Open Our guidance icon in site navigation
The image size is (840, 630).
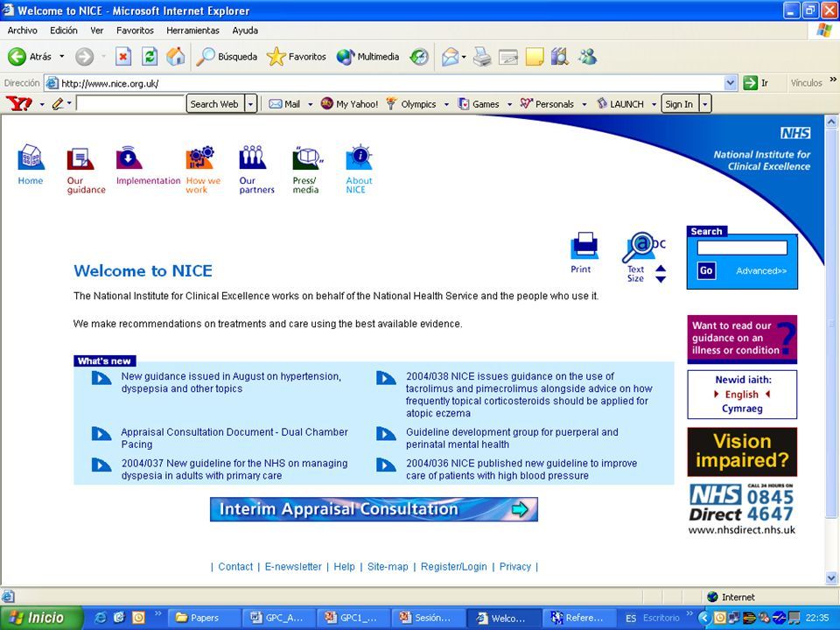(80, 158)
